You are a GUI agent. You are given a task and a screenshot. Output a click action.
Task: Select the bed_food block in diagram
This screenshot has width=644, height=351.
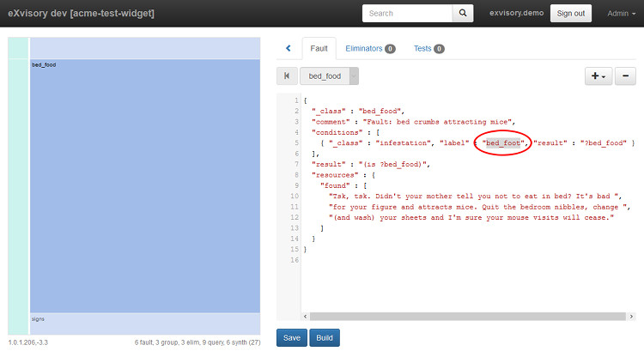point(144,185)
